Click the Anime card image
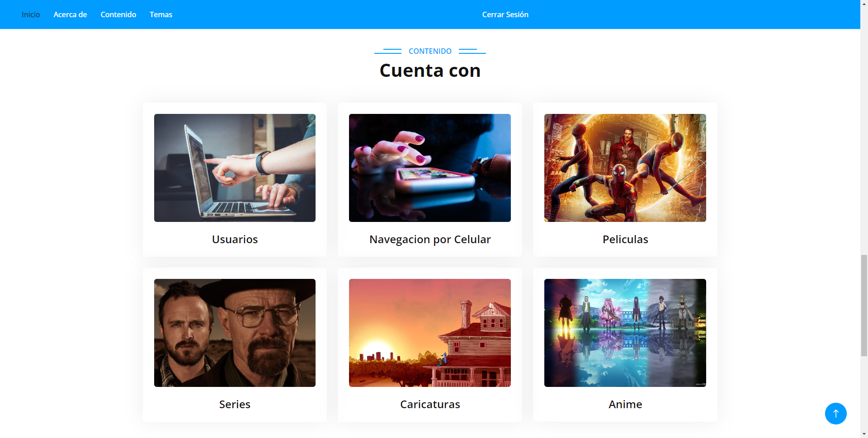Screen dimensions: 868x438 pos(625,333)
